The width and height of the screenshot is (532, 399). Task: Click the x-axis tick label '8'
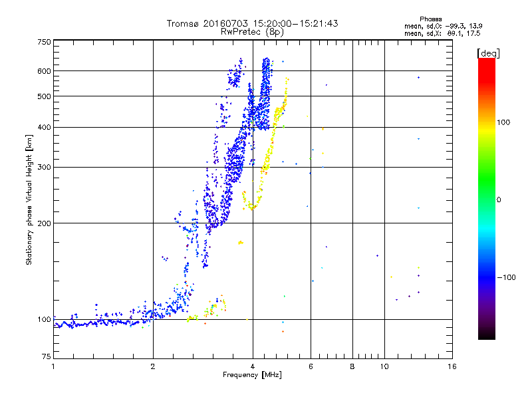click(x=352, y=366)
